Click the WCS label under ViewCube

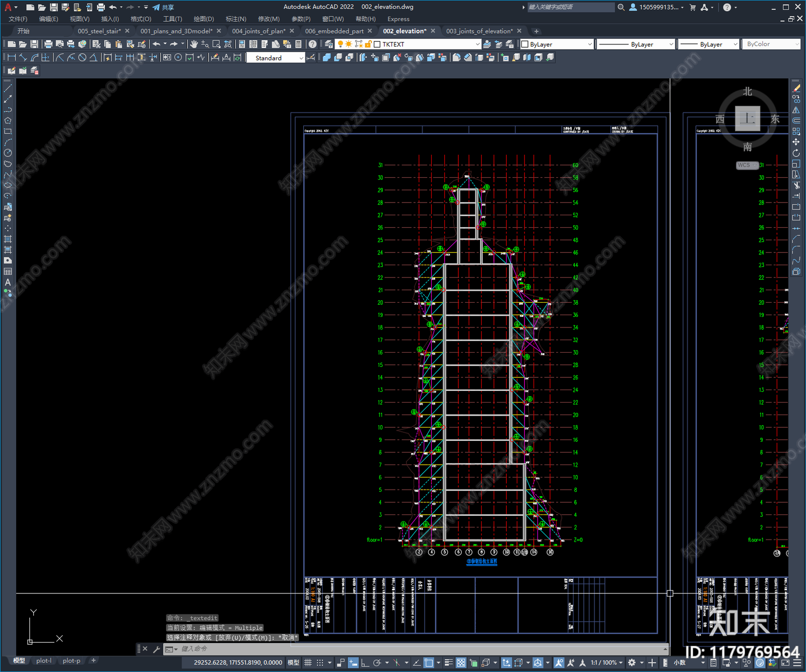pyautogui.click(x=744, y=165)
